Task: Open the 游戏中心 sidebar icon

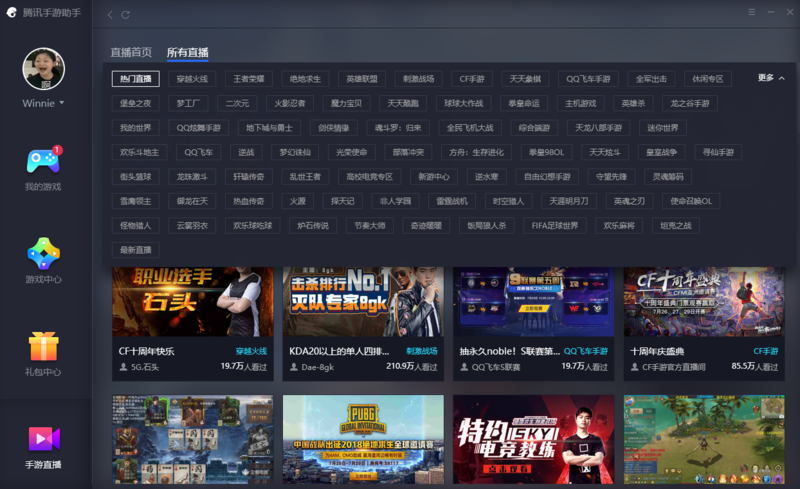Action: pyautogui.click(x=43, y=253)
